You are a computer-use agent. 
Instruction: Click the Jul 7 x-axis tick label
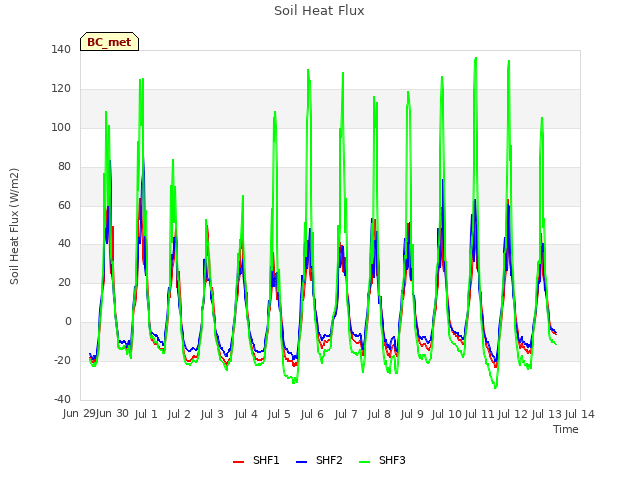coord(346,414)
